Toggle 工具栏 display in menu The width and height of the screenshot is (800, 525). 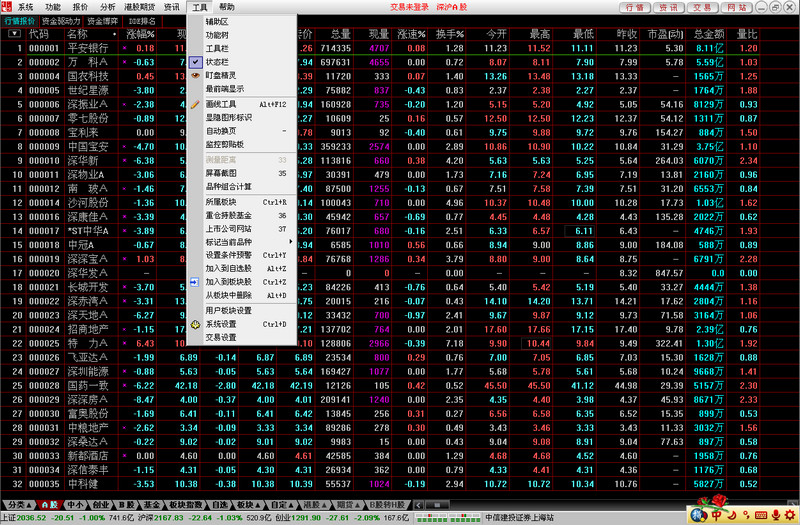tap(242, 48)
